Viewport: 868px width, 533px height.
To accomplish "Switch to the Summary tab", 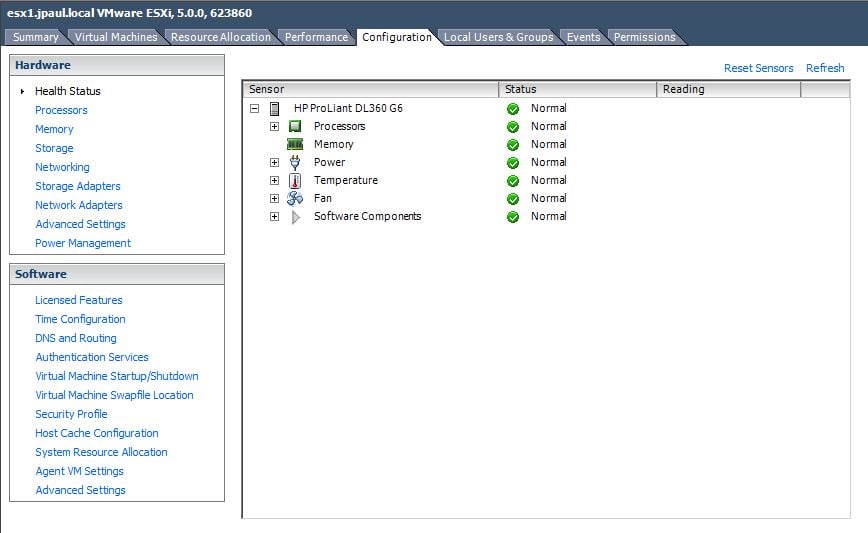I will pos(35,37).
